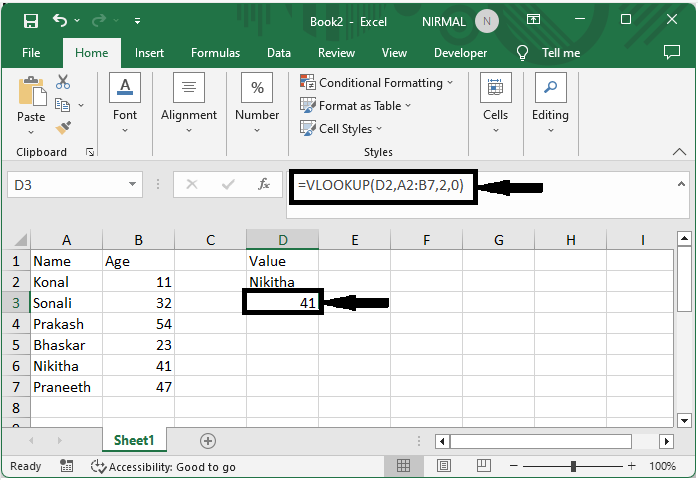
Task: Open the undo history dropdown arrow
Action: click(77, 20)
